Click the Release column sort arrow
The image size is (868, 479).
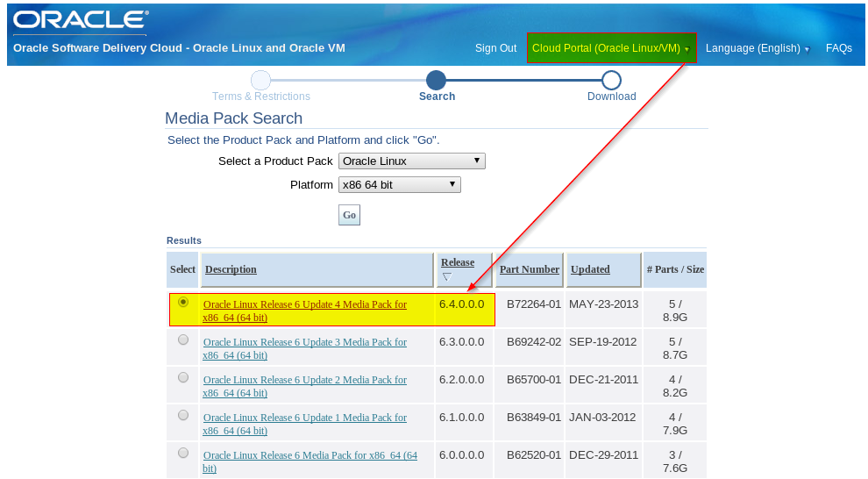(x=447, y=277)
